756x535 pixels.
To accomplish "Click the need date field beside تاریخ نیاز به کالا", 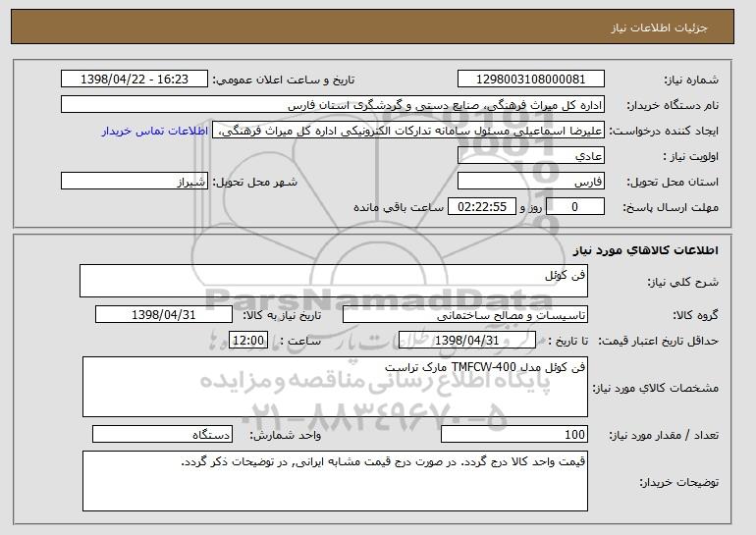I will coord(164,315).
